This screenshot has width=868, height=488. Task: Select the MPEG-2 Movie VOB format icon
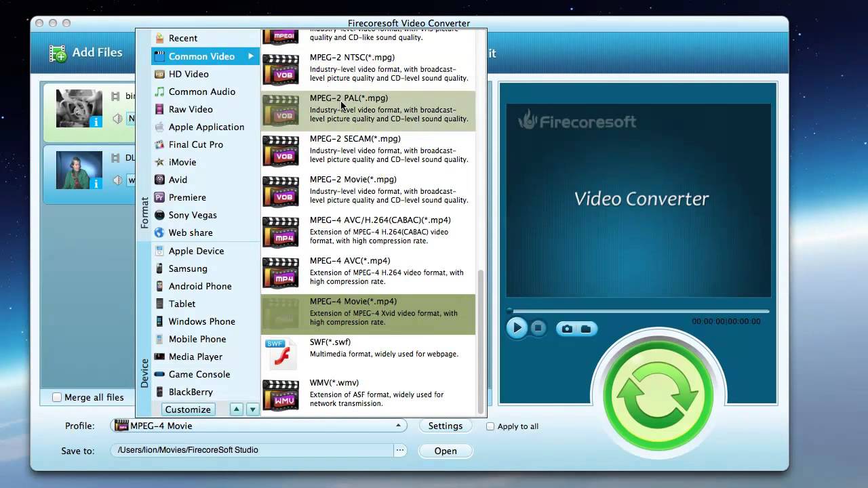pyautogui.click(x=281, y=191)
